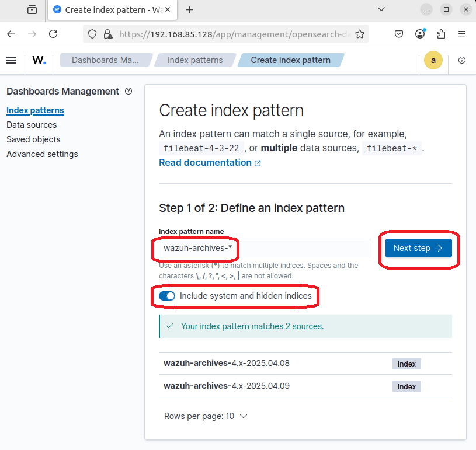Viewport: 476px width, 450px height.
Task: Bookmark this page with star icon
Action: coord(360,34)
